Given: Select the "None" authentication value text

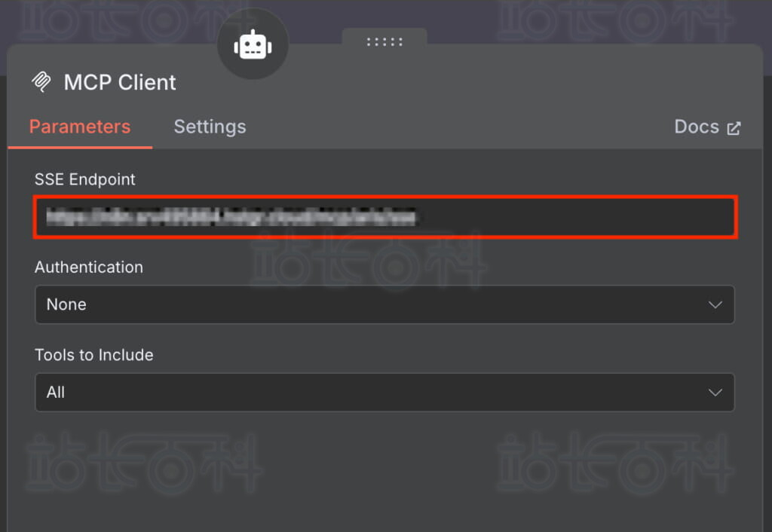Looking at the screenshot, I should coord(66,304).
